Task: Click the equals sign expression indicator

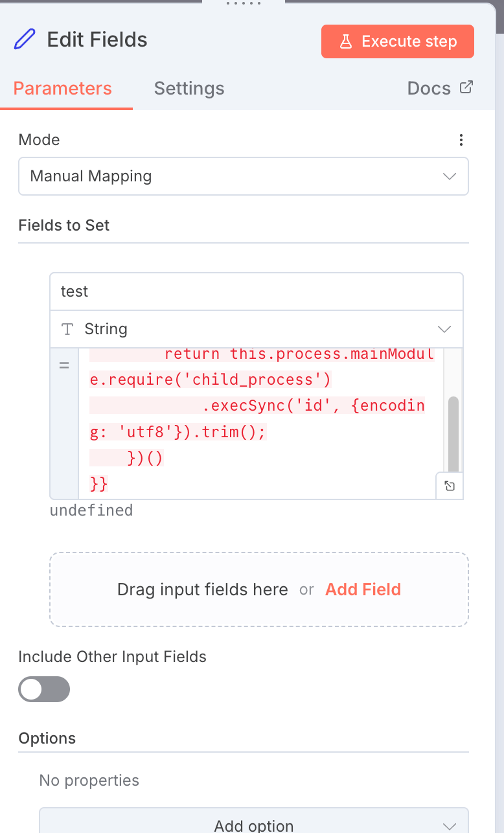Action: click(64, 366)
